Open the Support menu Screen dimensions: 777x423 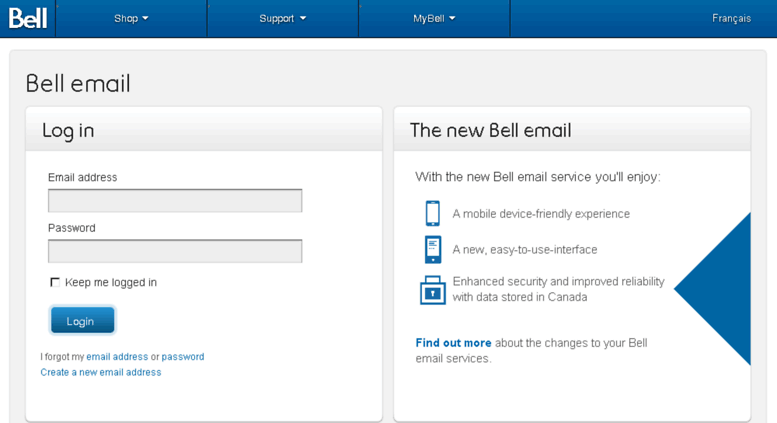pyautogui.click(x=282, y=18)
